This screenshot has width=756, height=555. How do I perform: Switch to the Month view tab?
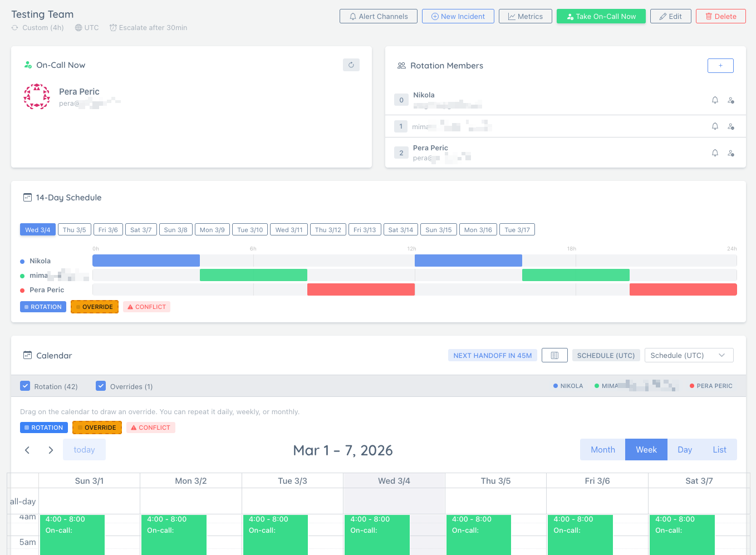point(602,449)
